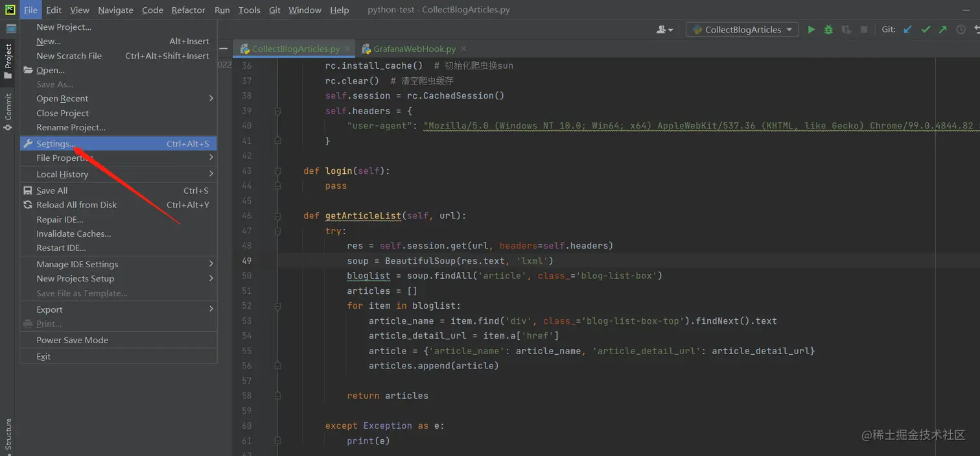Collapse the try block at line 47

pos(277,230)
